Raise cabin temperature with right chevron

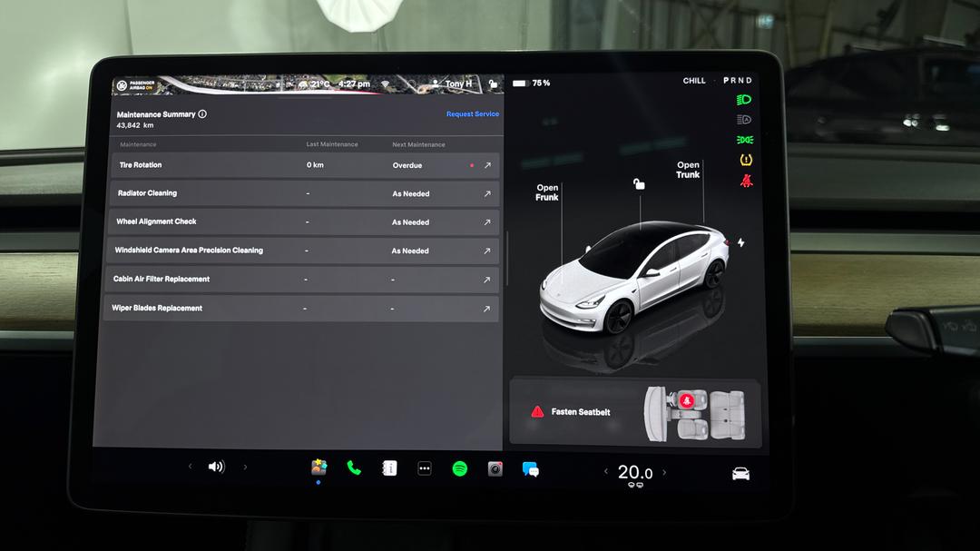[663, 472]
